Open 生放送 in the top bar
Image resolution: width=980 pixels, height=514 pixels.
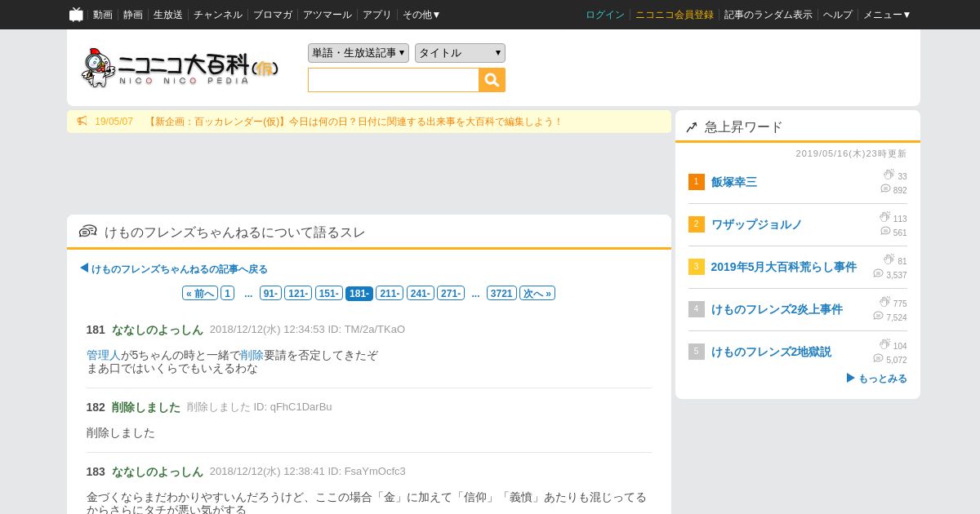pyautogui.click(x=168, y=15)
